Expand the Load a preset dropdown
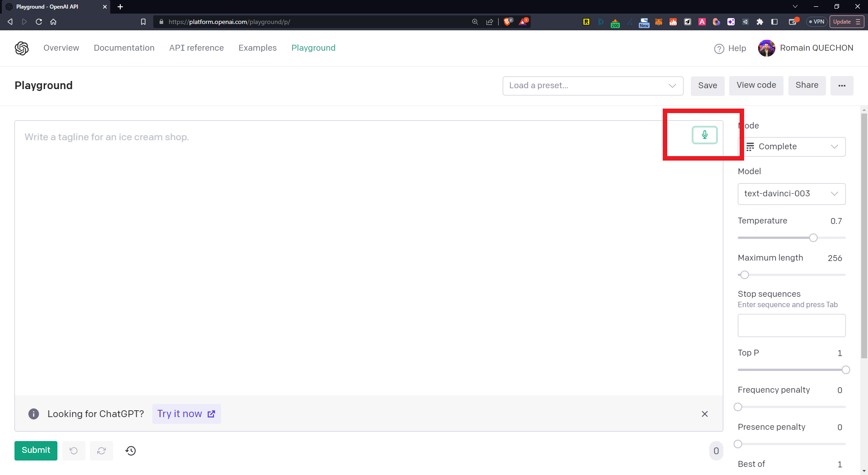This screenshot has height=475, width=868. pyautogui.click(x=592, y=85)
